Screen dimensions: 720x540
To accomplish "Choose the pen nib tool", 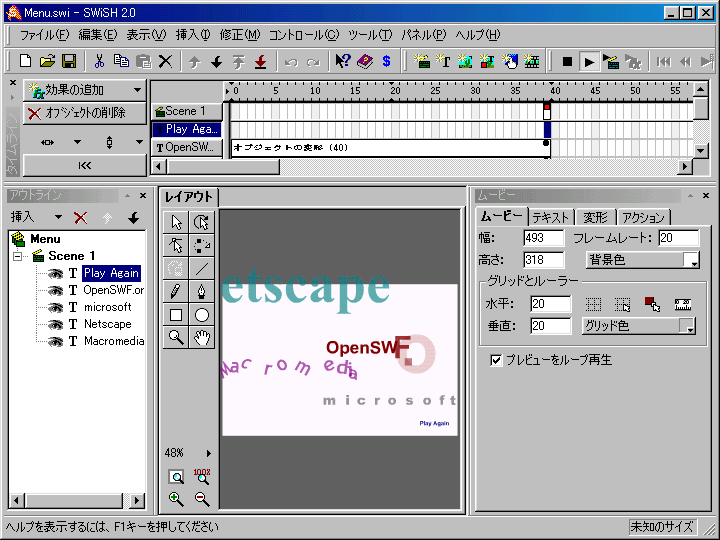I will 202,291.
